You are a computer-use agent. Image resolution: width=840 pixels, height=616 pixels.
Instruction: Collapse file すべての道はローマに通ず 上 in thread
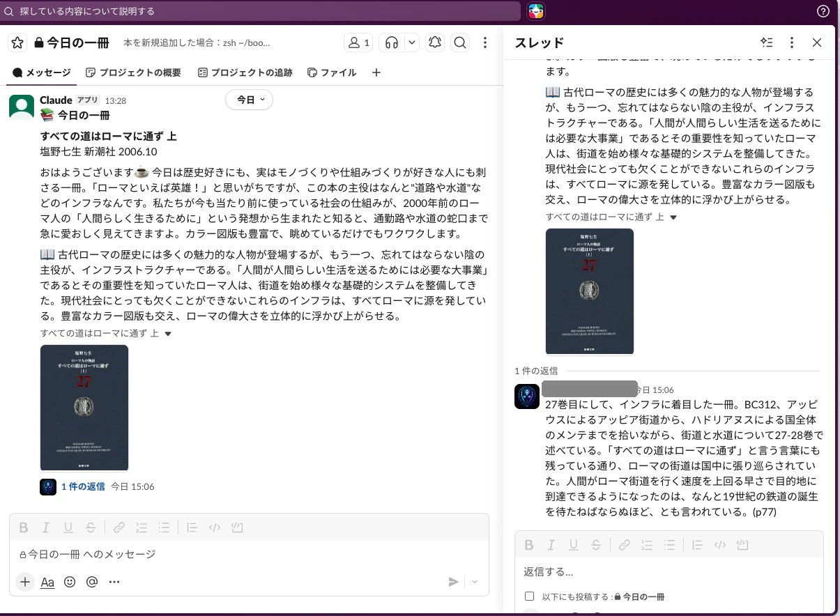click(x=673, y=217)
